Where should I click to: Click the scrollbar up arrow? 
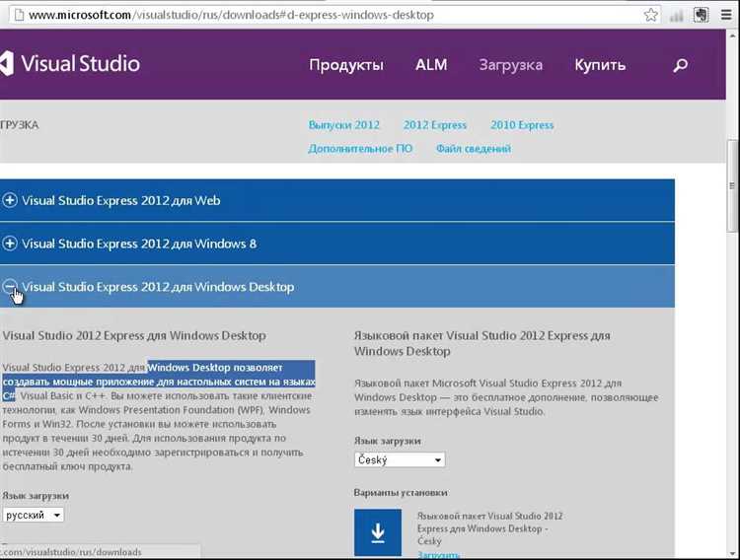[732, 35]
